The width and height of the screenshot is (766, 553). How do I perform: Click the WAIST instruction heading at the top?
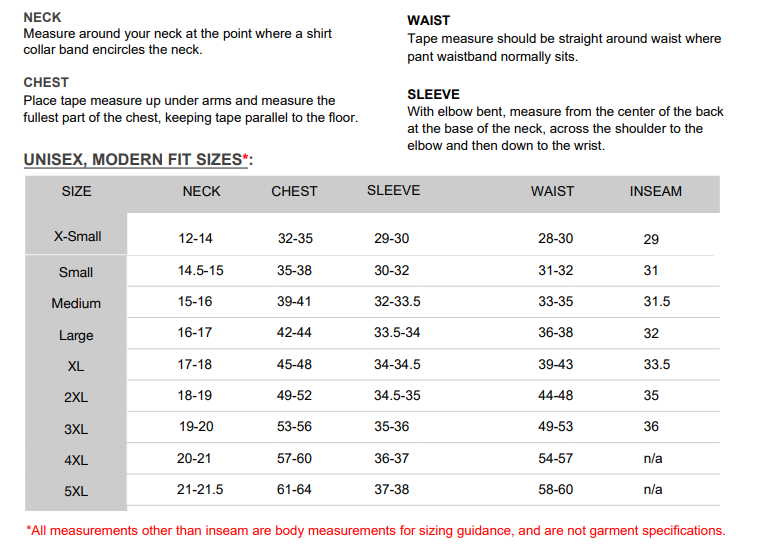click(429, 20)
